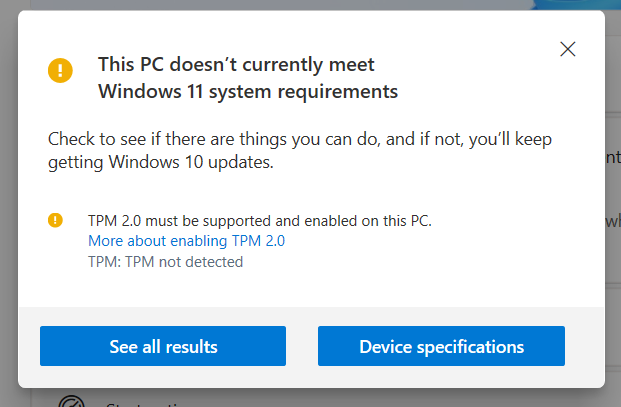Open 'See all results' for the PC check
This screenshot has height=407, width=621.
click(x=163, y=346)
